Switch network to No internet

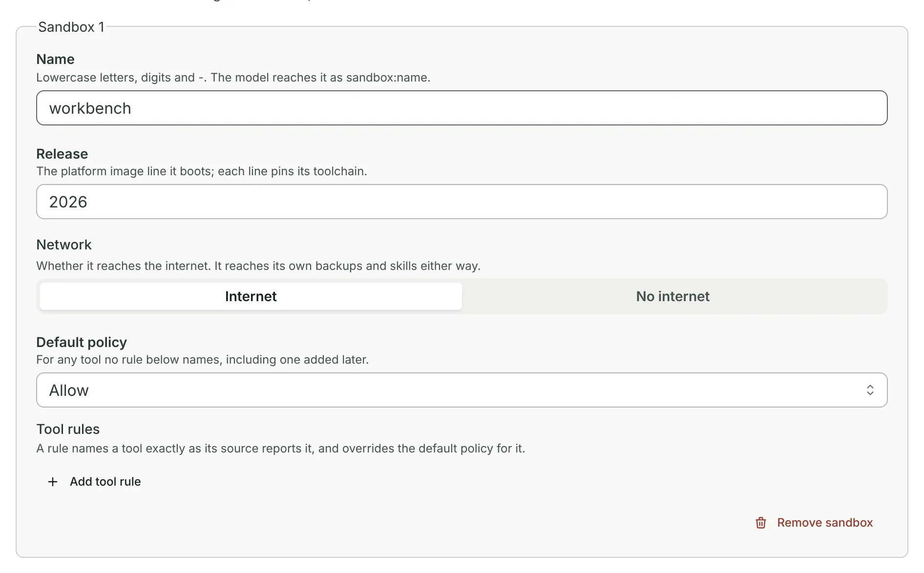[672, 296]
